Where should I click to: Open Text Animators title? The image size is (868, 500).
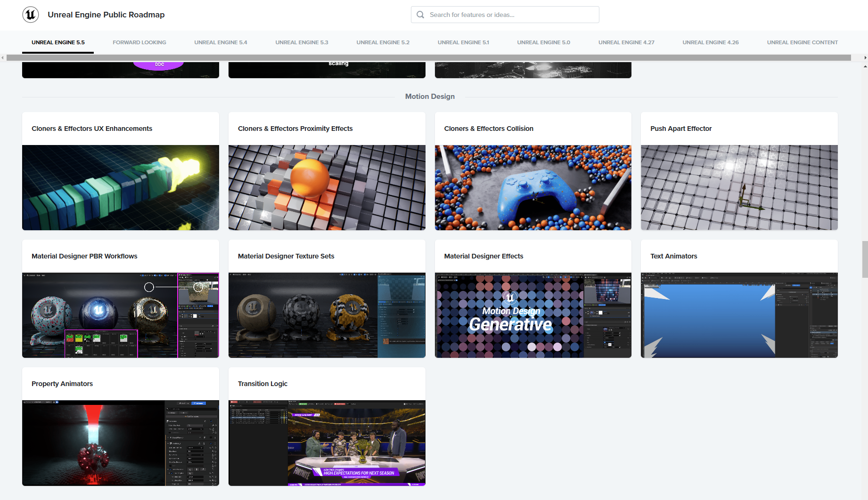674,256
